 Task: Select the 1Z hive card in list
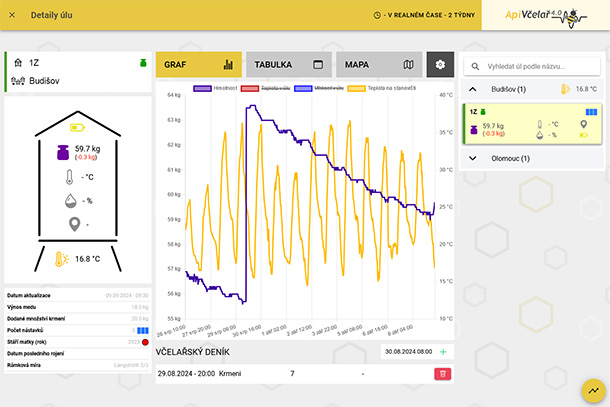pyautogui.click(x=532, y=124)
